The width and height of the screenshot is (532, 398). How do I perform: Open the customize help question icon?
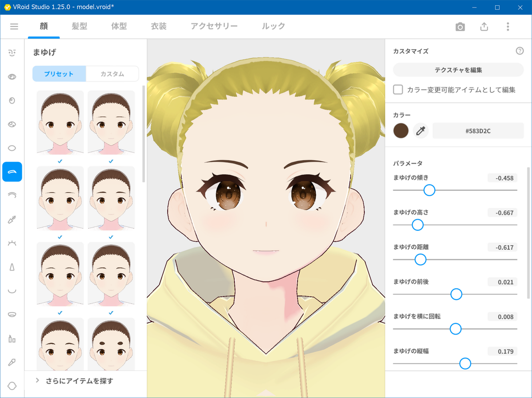pos(520,51)
